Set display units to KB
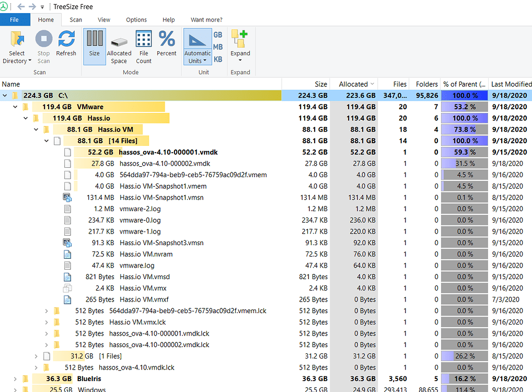 pyautogui.click(x=217, y=58)
